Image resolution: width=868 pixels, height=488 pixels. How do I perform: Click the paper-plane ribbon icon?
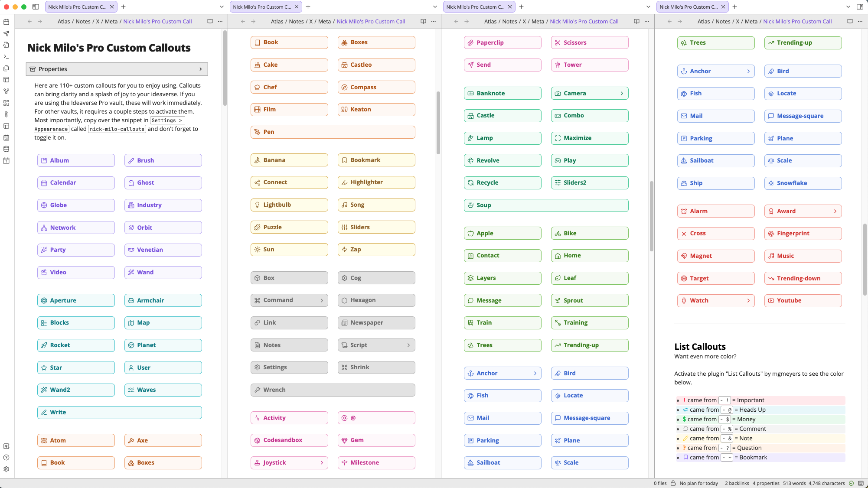coord(6,33)
